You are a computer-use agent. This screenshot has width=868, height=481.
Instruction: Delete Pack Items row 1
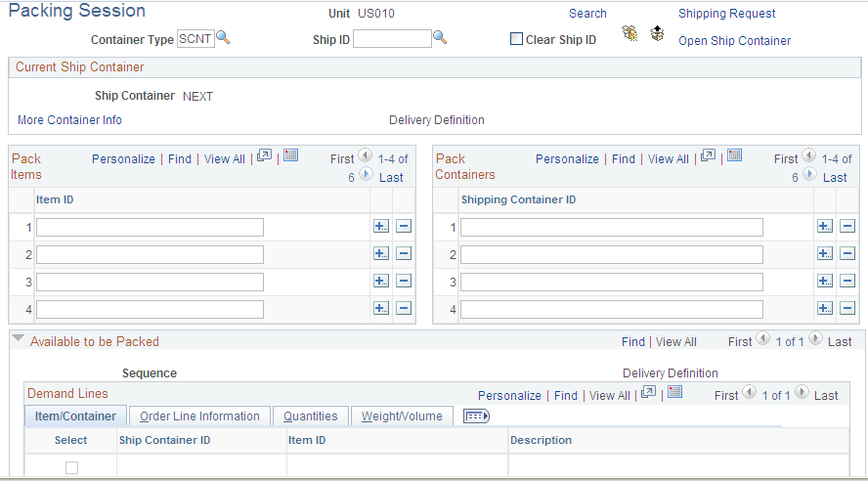(x=404, y=226)
